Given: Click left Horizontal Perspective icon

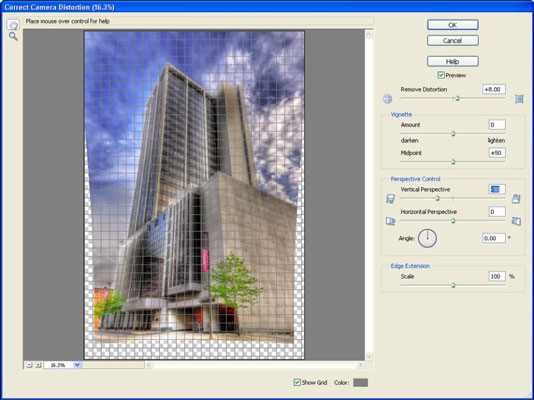Looking at the screenshot, I should click(x=390, y=221).
